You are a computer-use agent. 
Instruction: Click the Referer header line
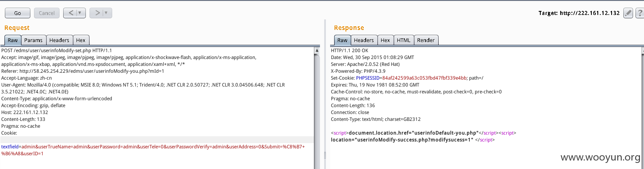click(x=83, y=71)
